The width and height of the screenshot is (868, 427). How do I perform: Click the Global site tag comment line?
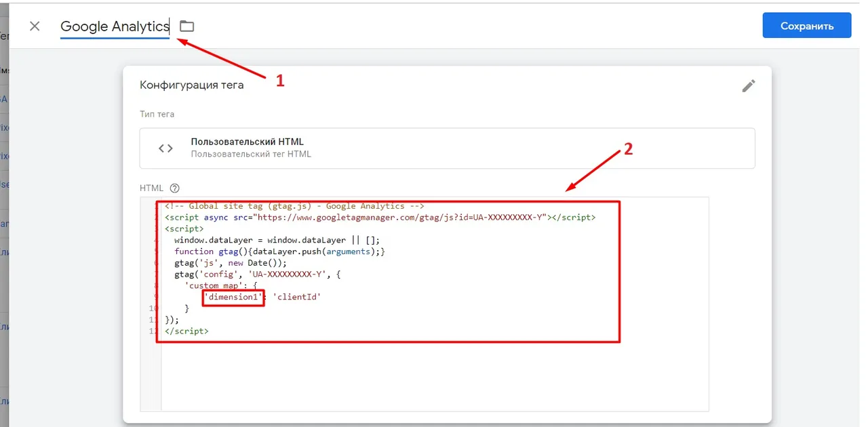(294, 206)
